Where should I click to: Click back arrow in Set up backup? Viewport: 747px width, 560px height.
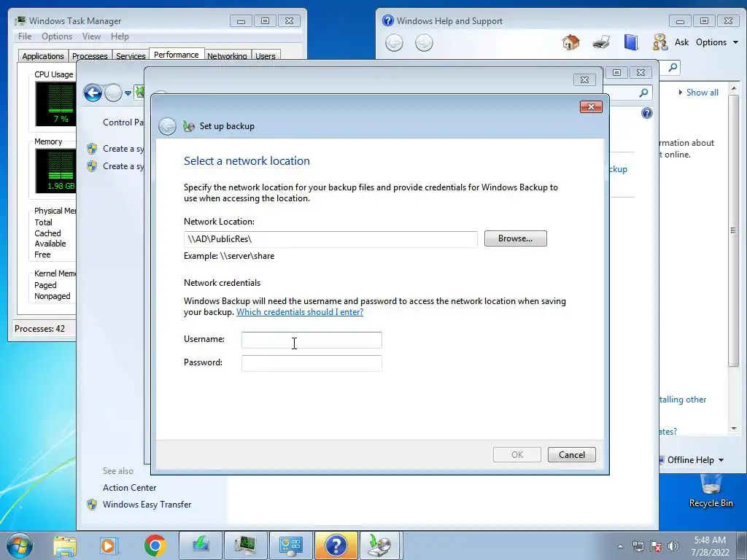(x=167, y=126)
